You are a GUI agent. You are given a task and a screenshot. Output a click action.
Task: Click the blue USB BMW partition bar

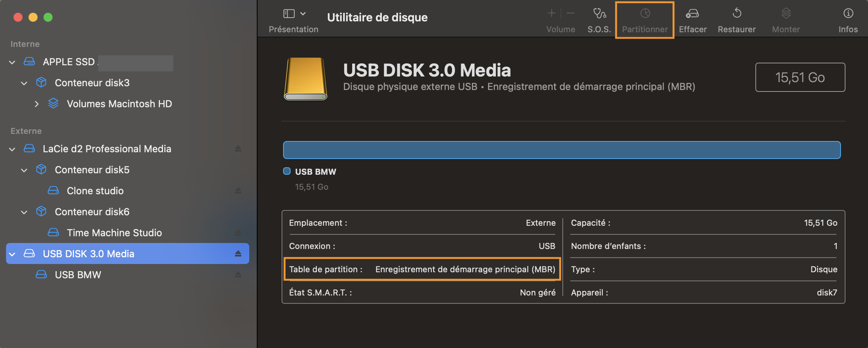pyautogui.click(x=562, y=150)
